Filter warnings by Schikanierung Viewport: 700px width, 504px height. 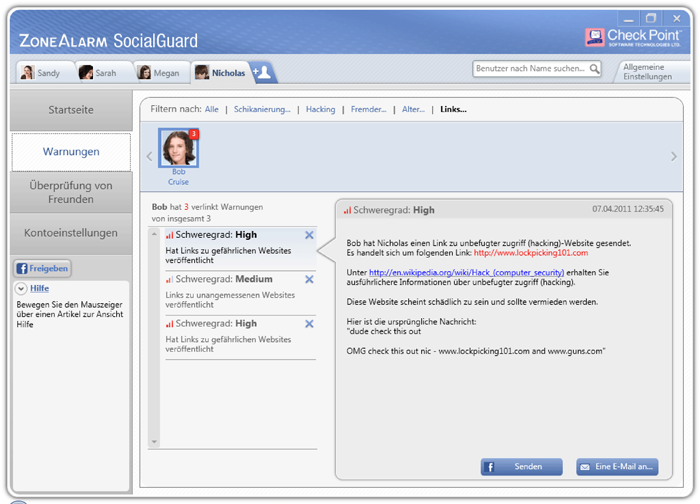tap(262, 109)
